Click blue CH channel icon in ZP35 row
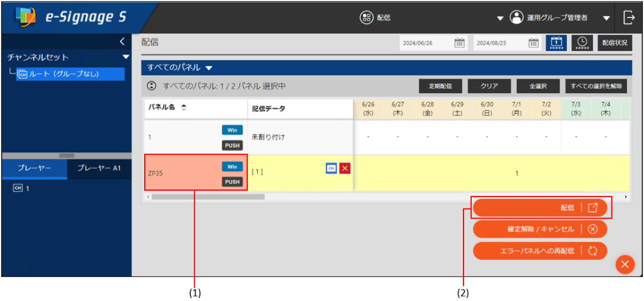Viewport: 644px width, 301px height. pyautogui.click(x=331, y=169)
